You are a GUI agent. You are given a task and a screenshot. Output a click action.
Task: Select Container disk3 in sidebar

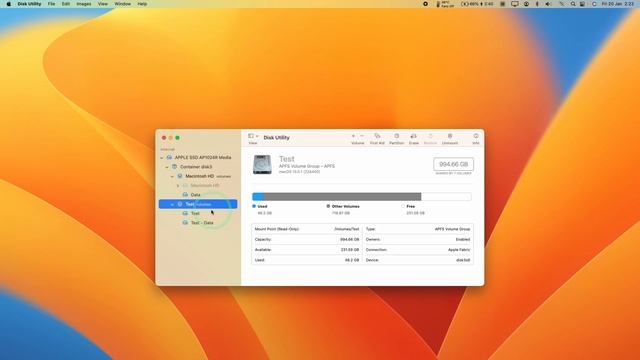(196, 167)
